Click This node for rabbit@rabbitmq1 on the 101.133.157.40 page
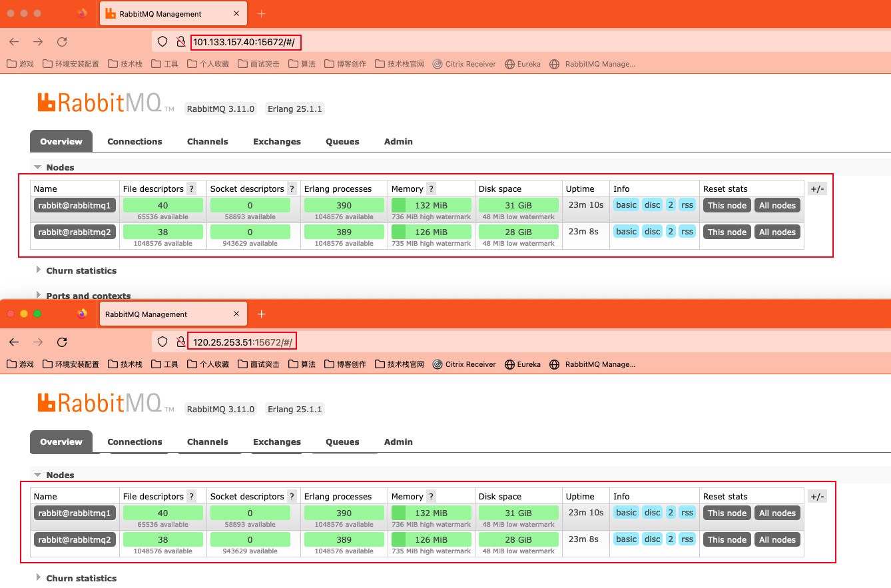 pyautogui.click(x=727, y=205)
